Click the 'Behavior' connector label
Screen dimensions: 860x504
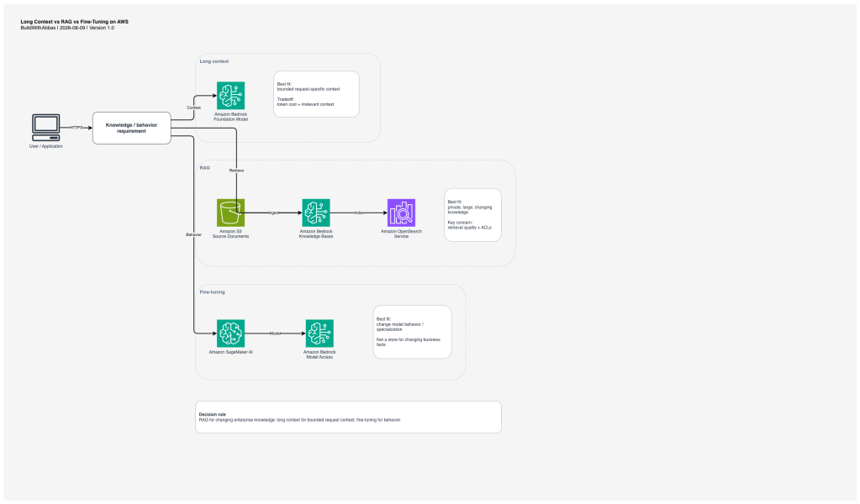[193, 234]
